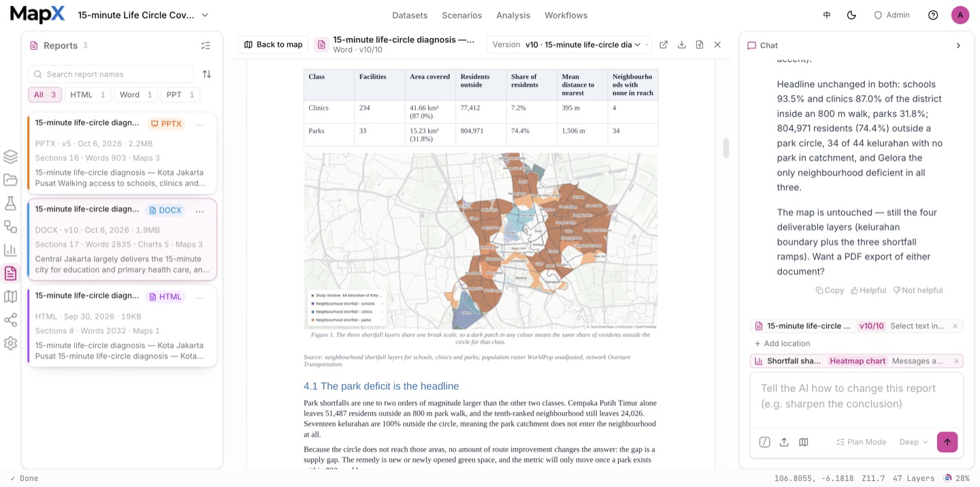Open the flask experiments icon in sidebar

tap(10, 203)
